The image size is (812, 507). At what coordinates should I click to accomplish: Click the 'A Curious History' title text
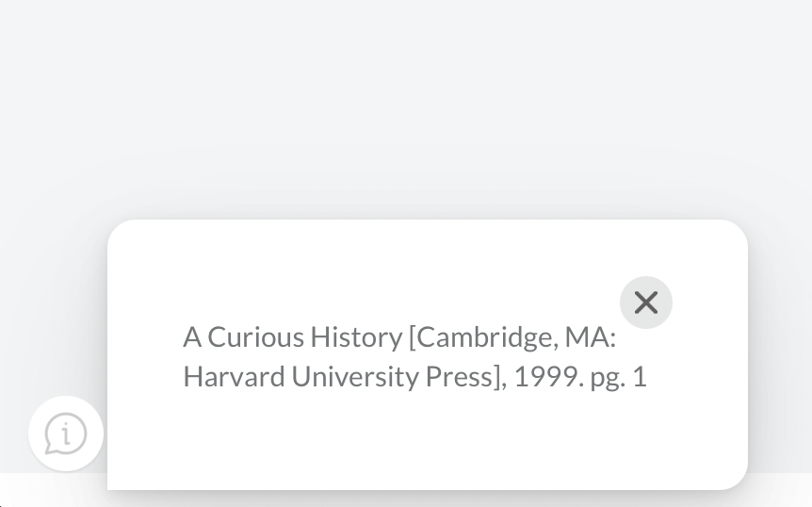(291, 337)
